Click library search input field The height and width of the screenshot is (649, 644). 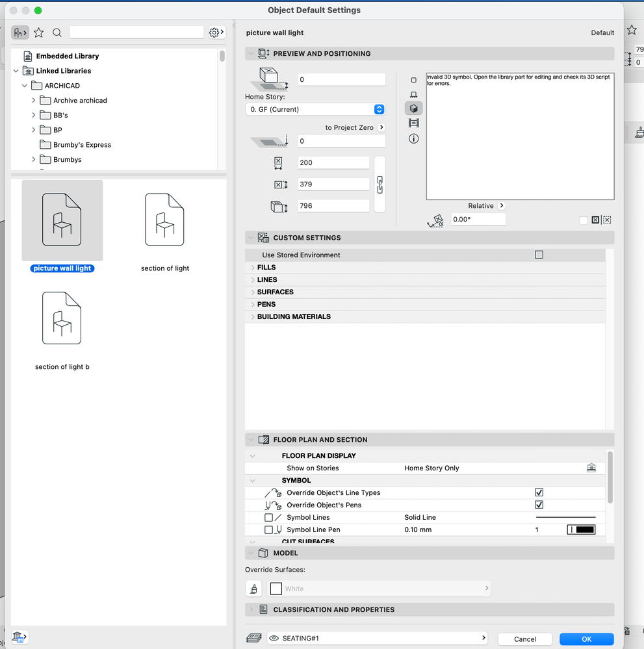[136, 32]
